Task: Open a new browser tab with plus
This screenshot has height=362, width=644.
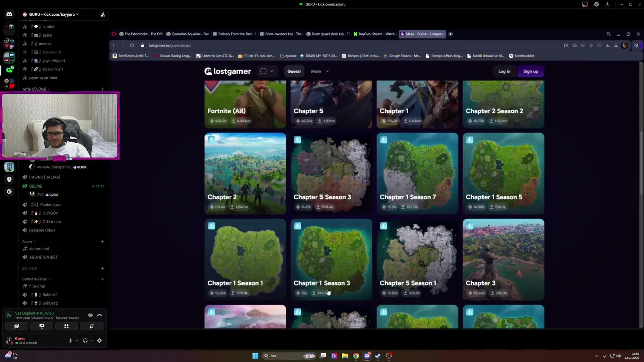Action: point(450,34)
